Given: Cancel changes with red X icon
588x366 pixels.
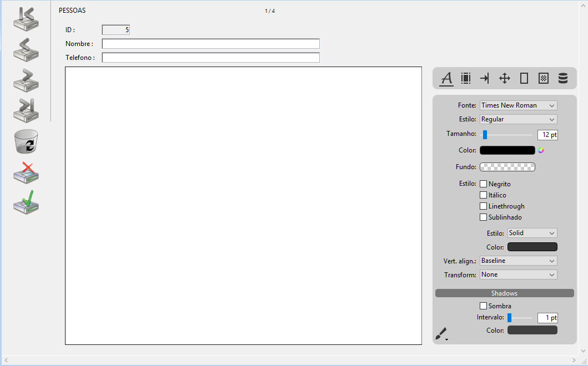Looking at the screenshot, I should pyautogui.click(x=26, y=172).
